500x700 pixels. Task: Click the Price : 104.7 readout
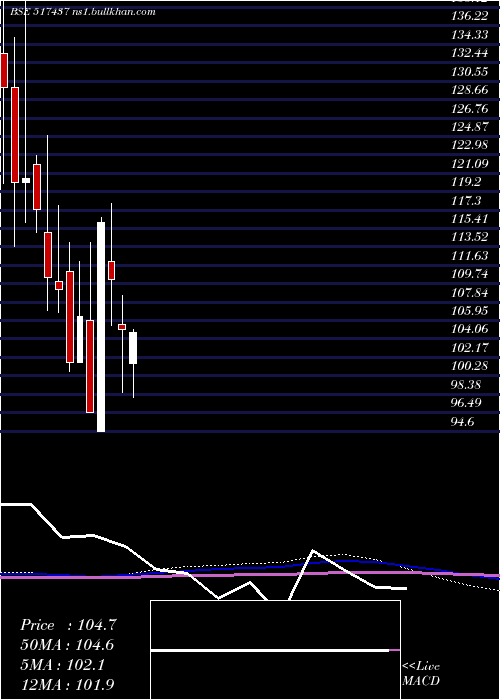pyautogui.click(x=68, y=625)
